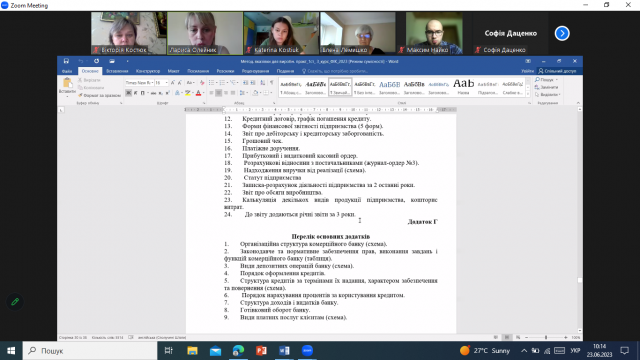Image resolution: width=640 pixels, height=360 pixels.
Task: Switch to the Zoom app on the taskbar
Action: click(307, 351)
